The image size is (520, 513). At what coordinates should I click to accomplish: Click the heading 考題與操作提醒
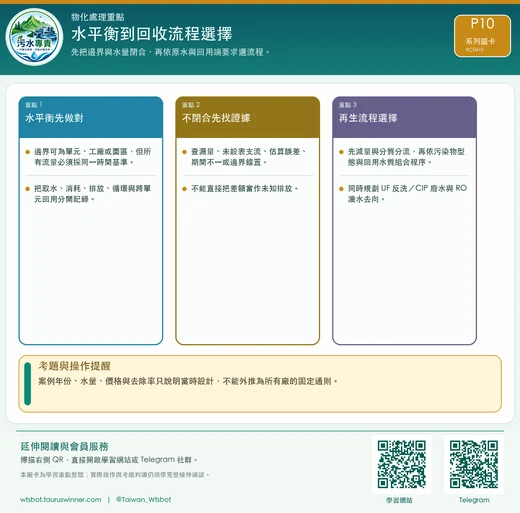click(74, 366)
